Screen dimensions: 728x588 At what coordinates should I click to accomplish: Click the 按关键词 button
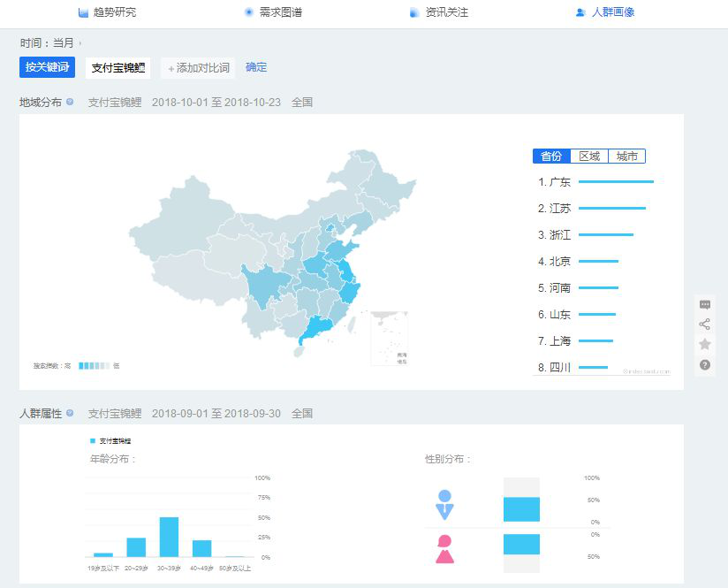[x=47, y=67]
